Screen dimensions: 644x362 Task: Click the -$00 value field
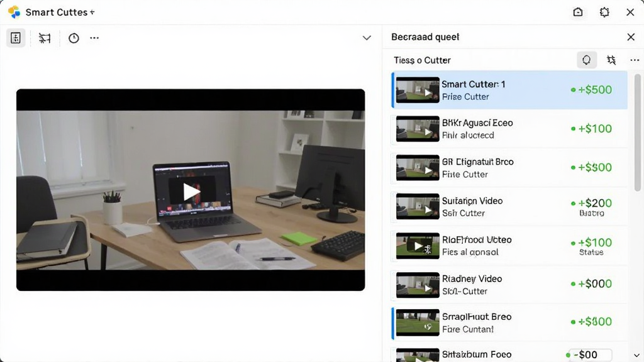[591, 354]
